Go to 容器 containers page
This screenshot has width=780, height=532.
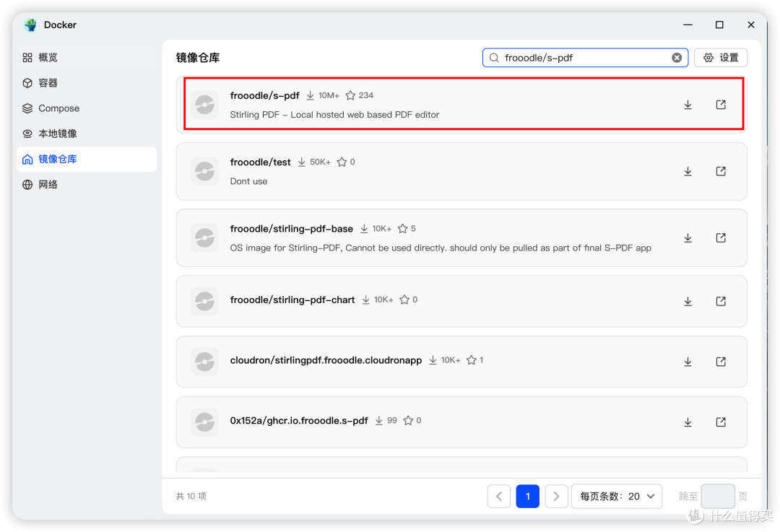(x=87, y=83)
